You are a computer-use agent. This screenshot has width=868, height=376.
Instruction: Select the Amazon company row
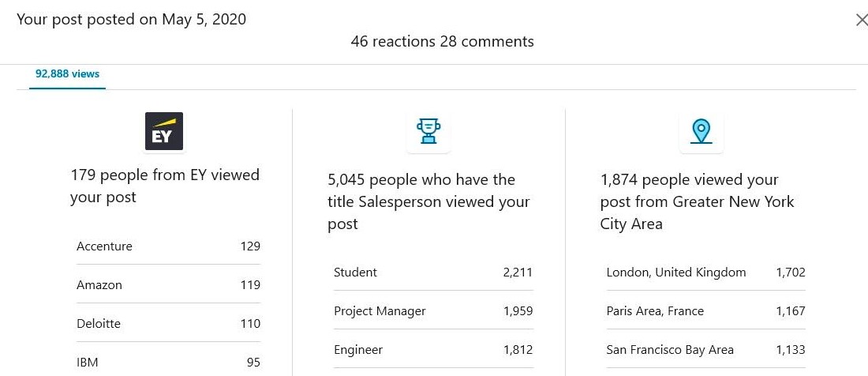pyautogui.click(x=168, y=285)
